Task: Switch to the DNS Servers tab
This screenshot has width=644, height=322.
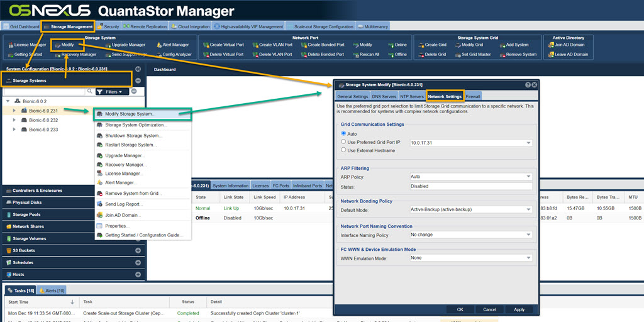Action: pyautogui.click(x=384, y=96)
